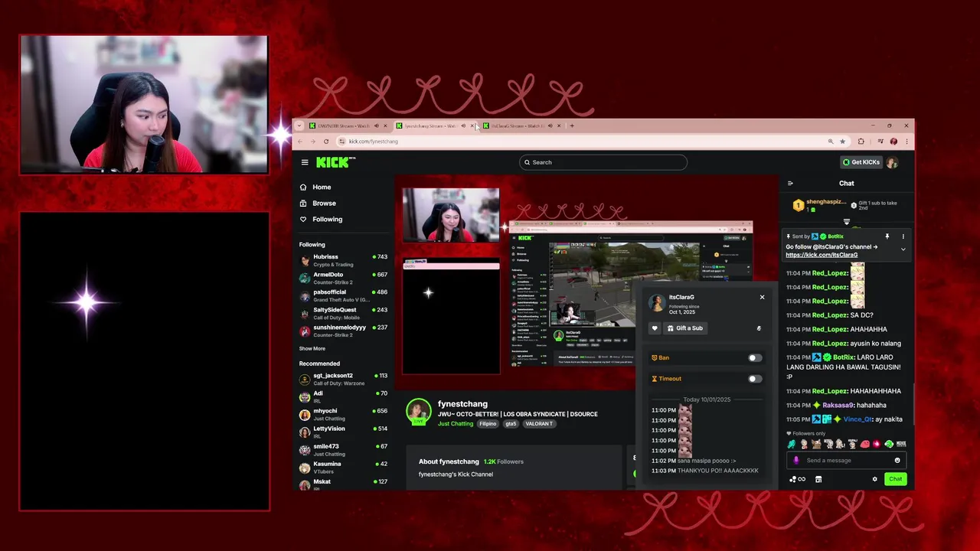The height and width of the screenshot is (551, 980).
Task: Click the browser back arrow
Action: coord(300,142)
